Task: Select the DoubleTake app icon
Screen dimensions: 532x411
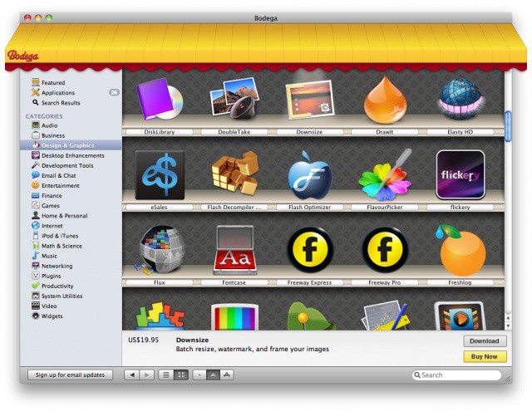Action: [235, 100]
